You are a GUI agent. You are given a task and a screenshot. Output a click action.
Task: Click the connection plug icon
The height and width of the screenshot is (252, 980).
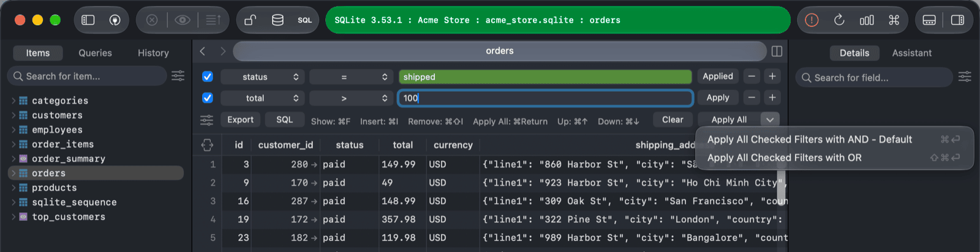coord(115,20)
